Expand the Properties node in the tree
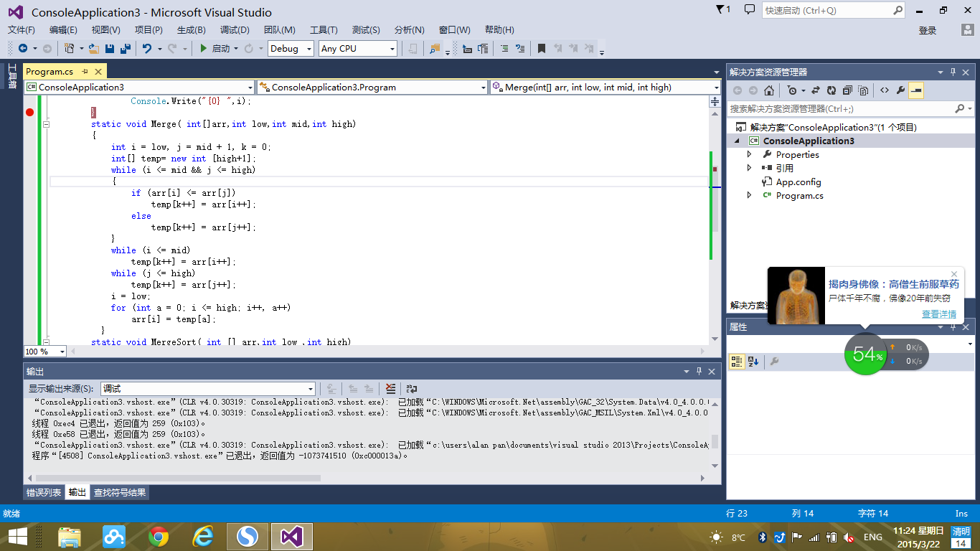The height and width of the screenshot is (551, 980). pos(750,154)
